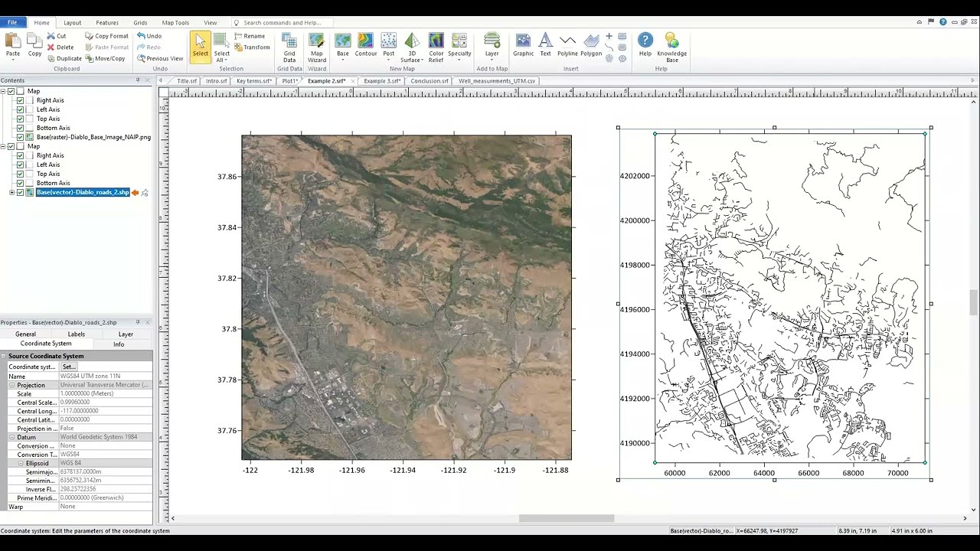Screen dimensions: 980x551
Task: Select the Text insert tool
Action: 545,45
